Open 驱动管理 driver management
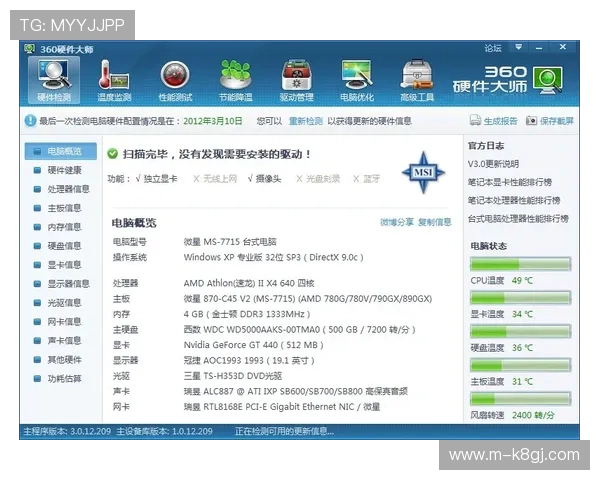 click(296, 80)
